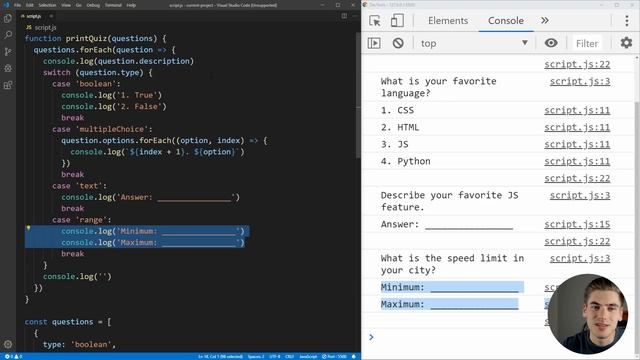Click the case 'multipleChoice' line
This screenshot has height=360, width=640.
click(x=102, y=129)
